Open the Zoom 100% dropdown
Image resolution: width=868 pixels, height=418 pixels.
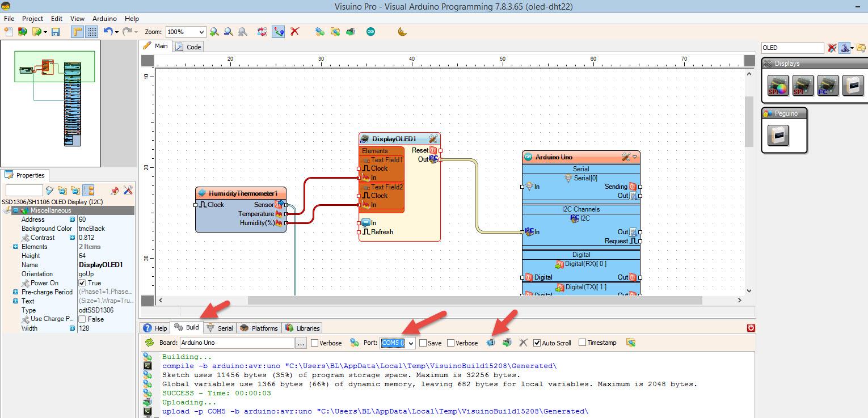point(200,32)
